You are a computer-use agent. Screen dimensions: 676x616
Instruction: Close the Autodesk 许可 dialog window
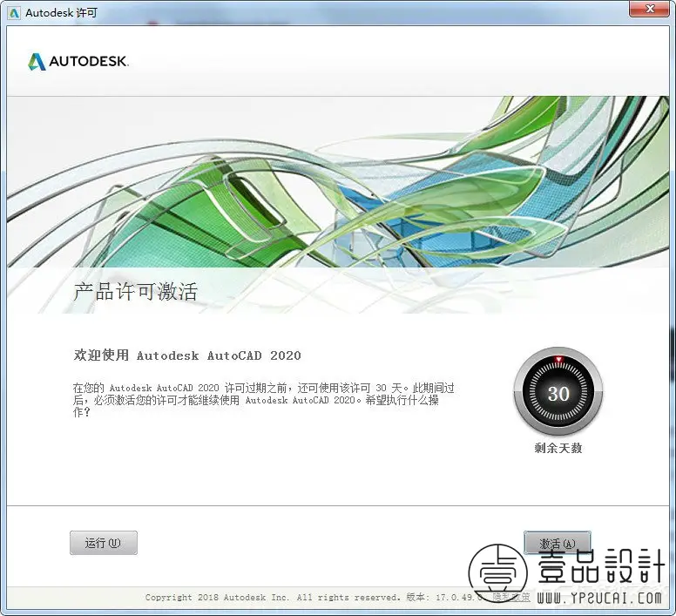tap(651, 9)
